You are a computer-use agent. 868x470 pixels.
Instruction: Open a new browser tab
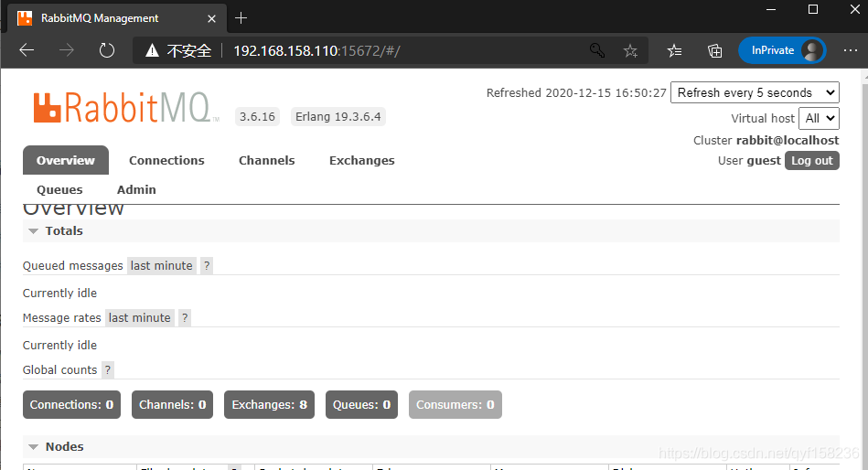(x=241, y=18)
